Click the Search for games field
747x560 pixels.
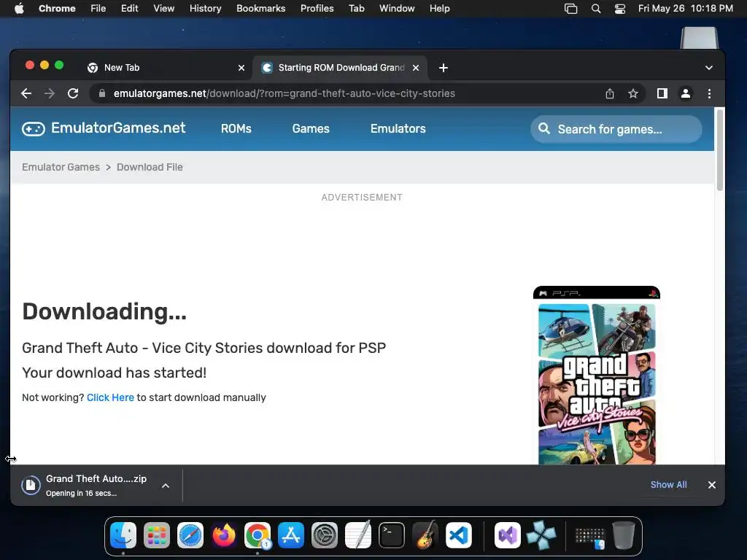pyautogui.click(x=616, y=129)
